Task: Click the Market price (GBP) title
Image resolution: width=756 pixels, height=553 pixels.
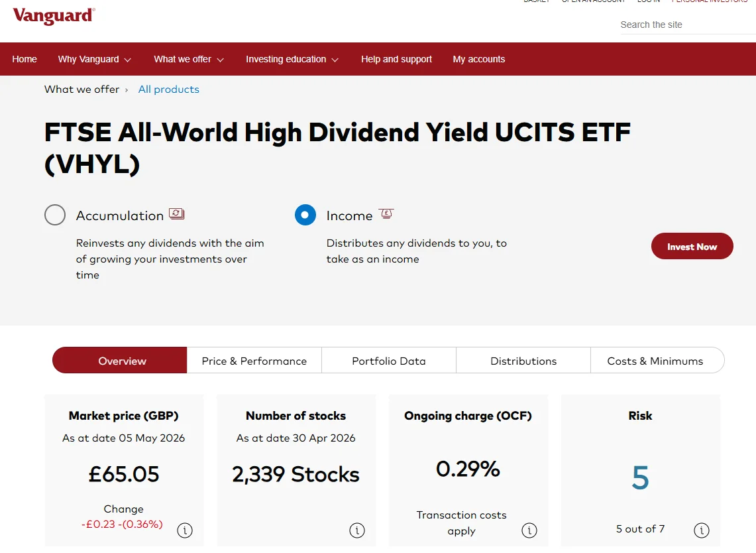Action: [x=123, y=416]
